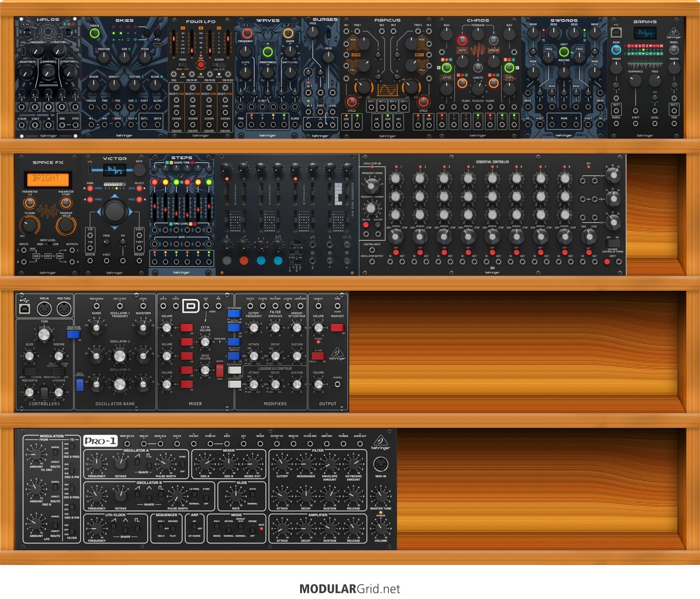Toggle the Mode switch on Four LFO
700x599 pixels.
[x=182, y=65]
